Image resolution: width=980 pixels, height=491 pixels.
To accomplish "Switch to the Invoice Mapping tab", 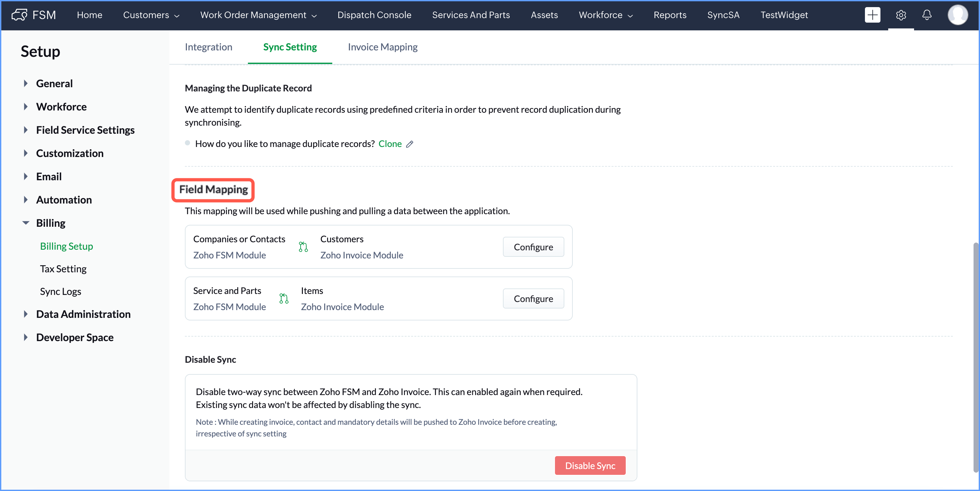I will [x=382, y=47].
